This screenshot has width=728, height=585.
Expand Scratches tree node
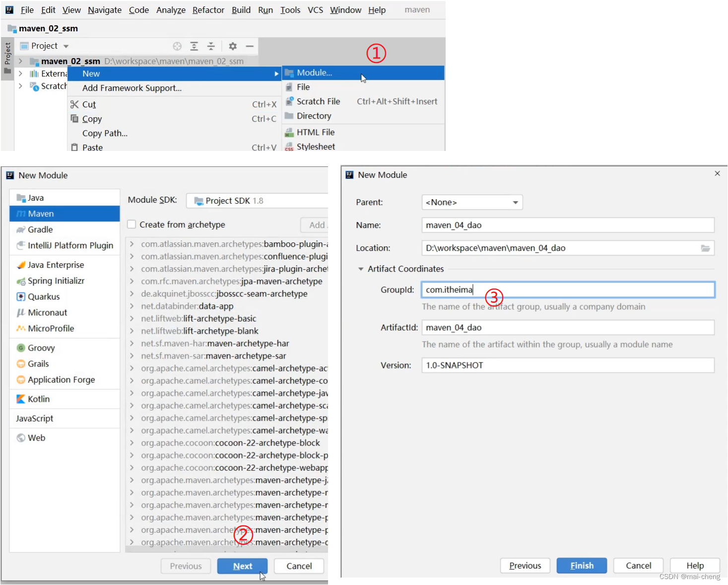click(20, 86)
